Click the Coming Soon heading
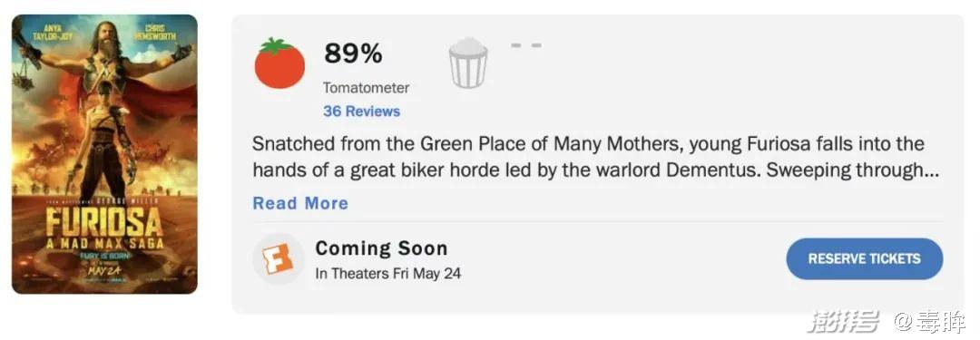This screenshot has width=980, height=340. 381,248
